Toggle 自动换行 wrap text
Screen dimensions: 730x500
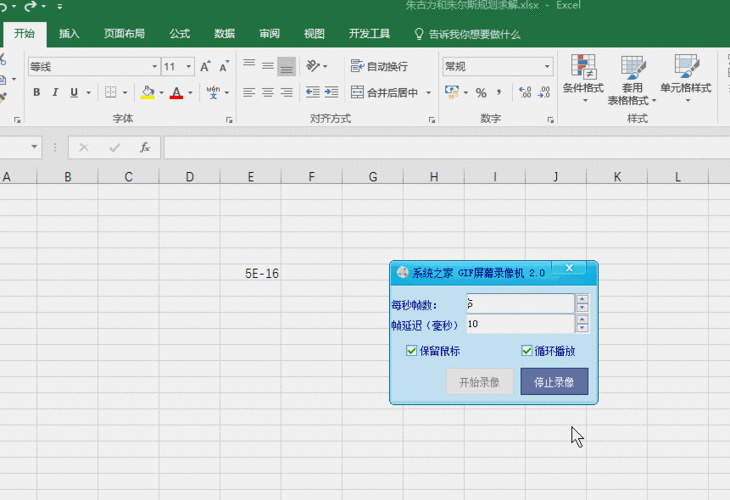pos(379,67)
